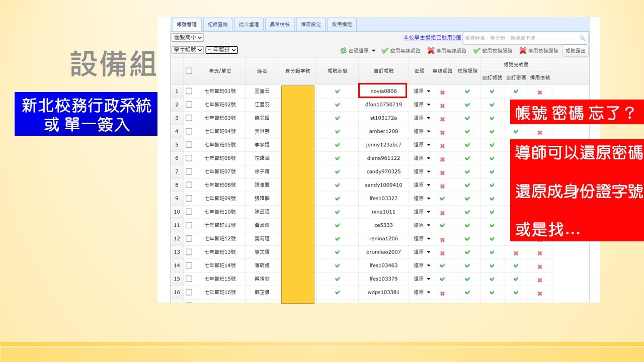Click the 啟用校務服務 green check toolbar item
The width and height of the screenshot is (644, 362).
pyautogui.click(x=493, y=51)
